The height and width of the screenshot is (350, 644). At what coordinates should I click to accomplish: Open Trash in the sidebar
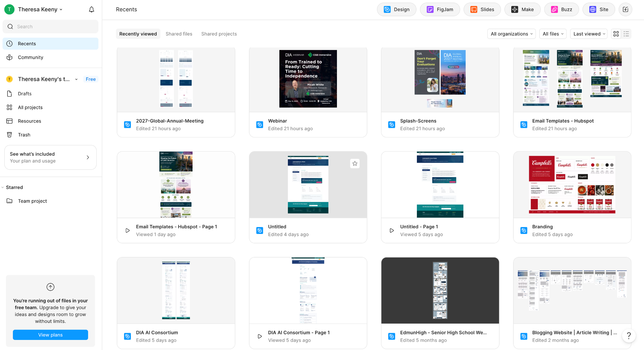50,135
